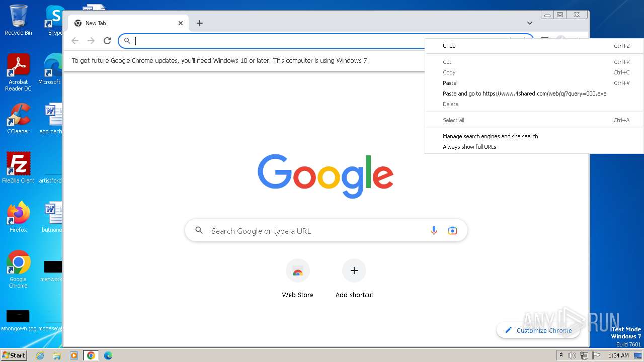The width and height of the screenshot is (644, 362).
Task: Open amongown.jpg desktop file
Action: [18, 320]
